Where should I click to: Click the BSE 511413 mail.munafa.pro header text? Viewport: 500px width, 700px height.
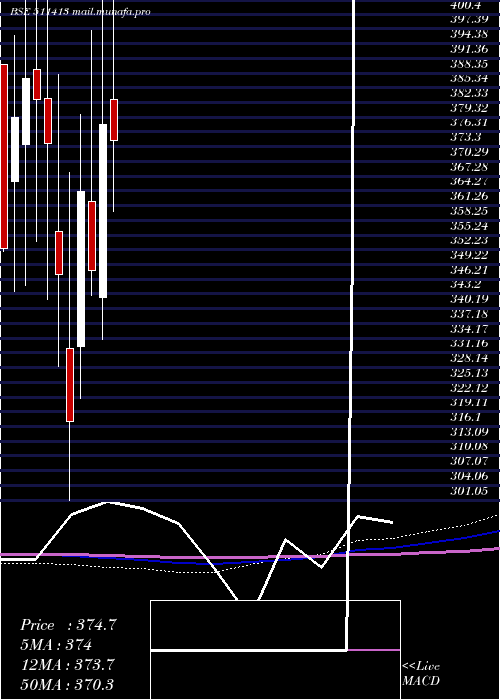[80, 12]
